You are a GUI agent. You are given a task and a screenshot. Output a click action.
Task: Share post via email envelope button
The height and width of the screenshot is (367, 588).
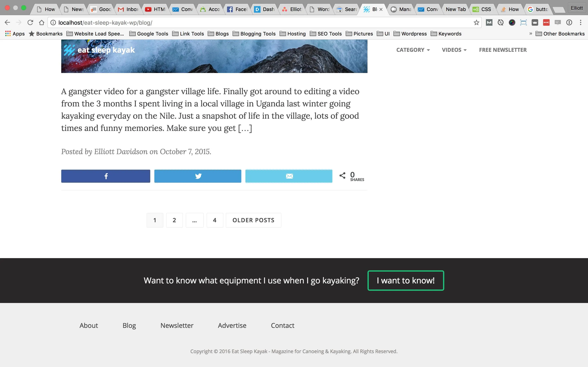pos(289,176)
